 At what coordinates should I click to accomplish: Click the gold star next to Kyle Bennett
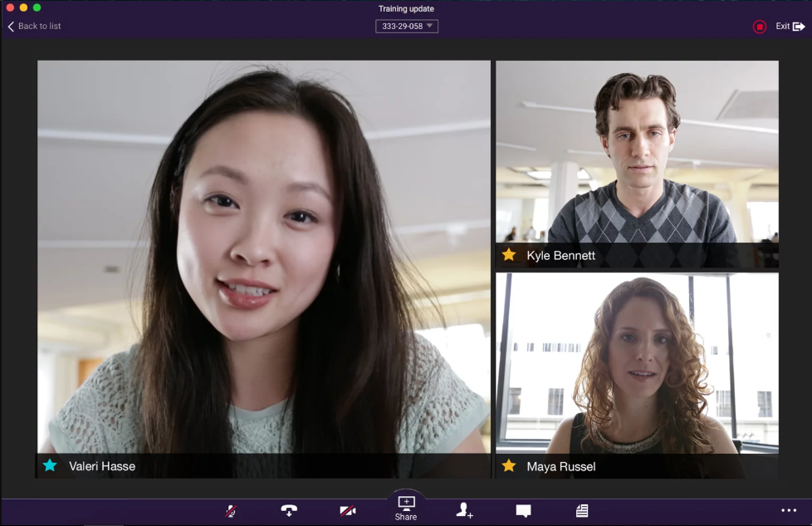pyautogui.click(x=509, y=255)
